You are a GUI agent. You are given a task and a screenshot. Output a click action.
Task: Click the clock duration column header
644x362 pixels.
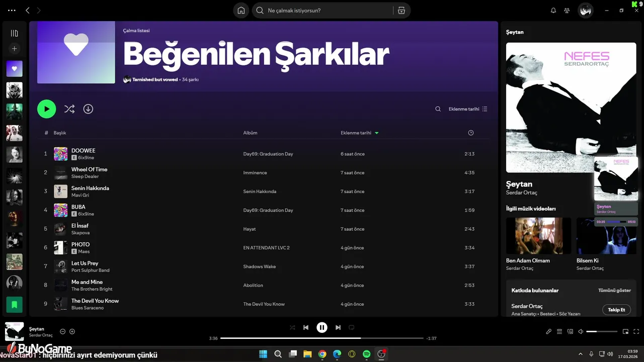(x=471, y=133)
